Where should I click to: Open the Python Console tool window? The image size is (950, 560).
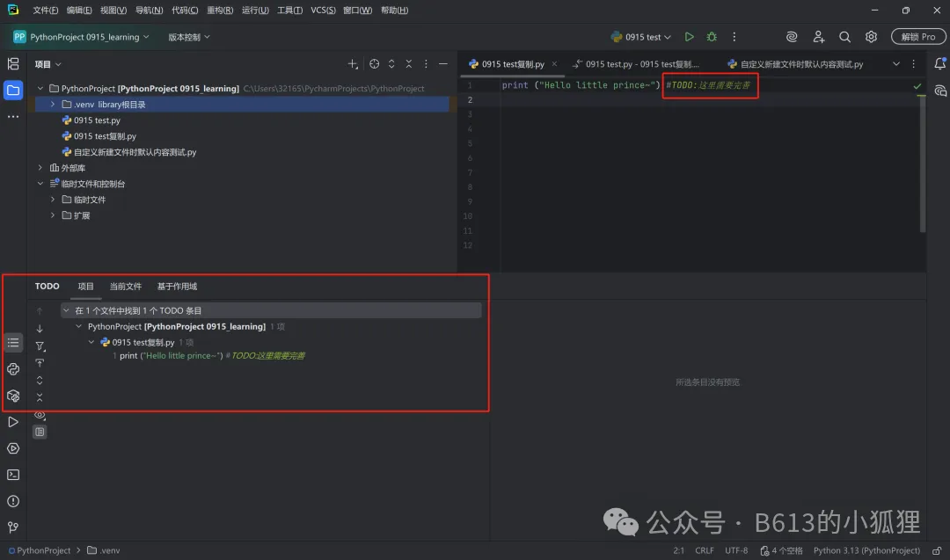click(x=12, y=369)
